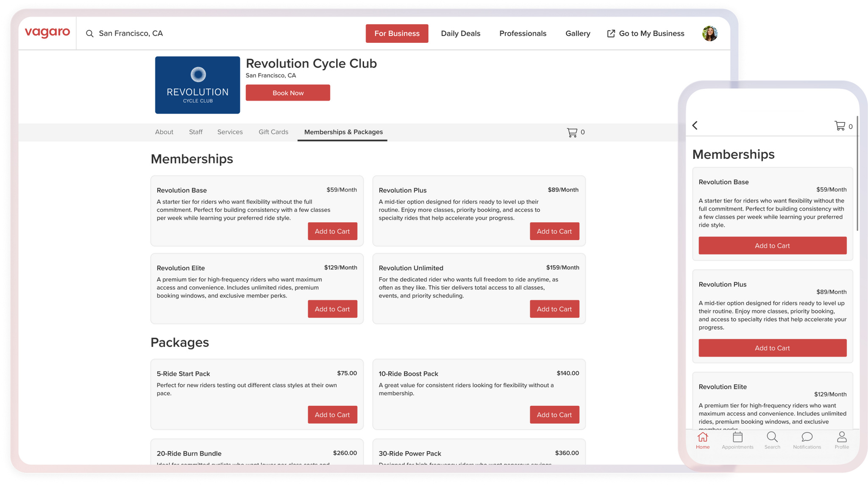Image resolution: width=868 pixels, height=485 pixels.
Task: Add Revolution Unlimited to cart
Action: click(x=554, y=309)
